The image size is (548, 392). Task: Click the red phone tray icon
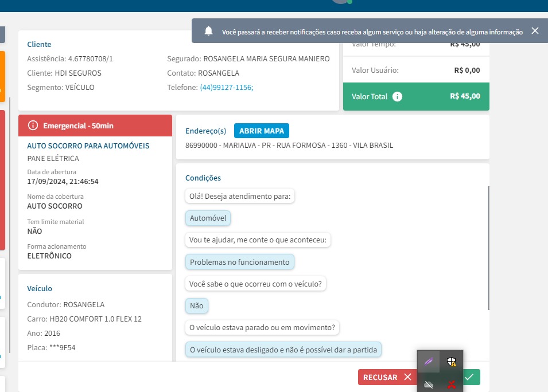(452, 385)
